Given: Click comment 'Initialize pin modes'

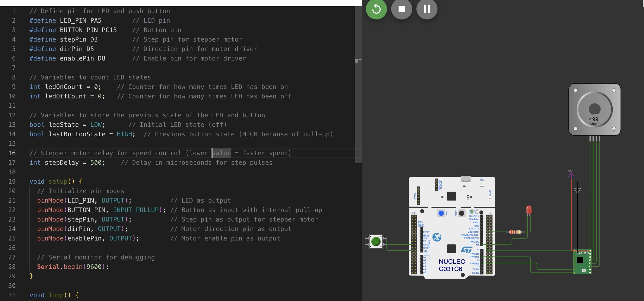Looking at the screenshot, I should click(80, 191).
